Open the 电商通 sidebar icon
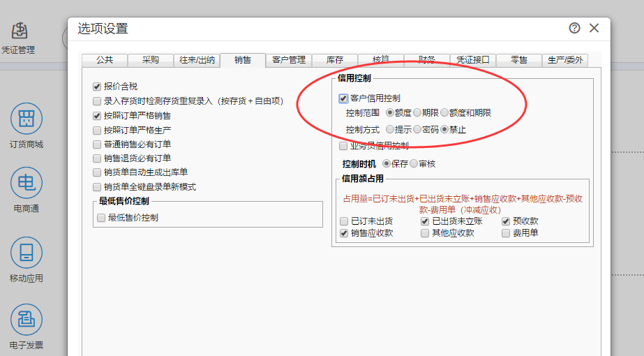644x356 pixels. [27, 184]
